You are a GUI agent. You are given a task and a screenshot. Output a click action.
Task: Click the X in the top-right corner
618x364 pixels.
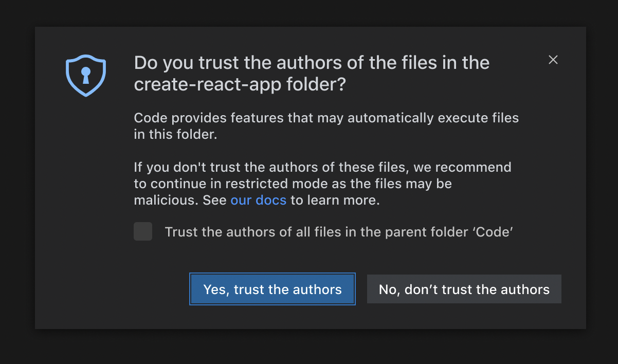[x=553, y=60]
